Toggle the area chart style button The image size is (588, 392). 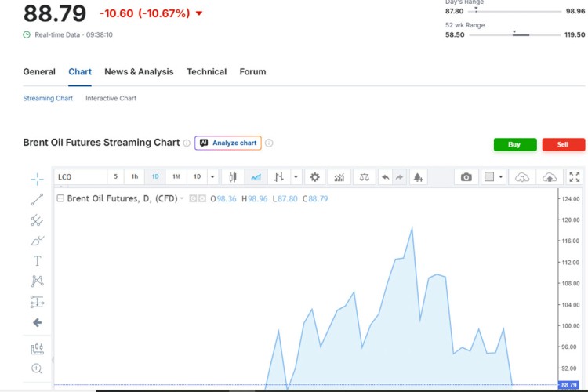(x=256, y=177)
